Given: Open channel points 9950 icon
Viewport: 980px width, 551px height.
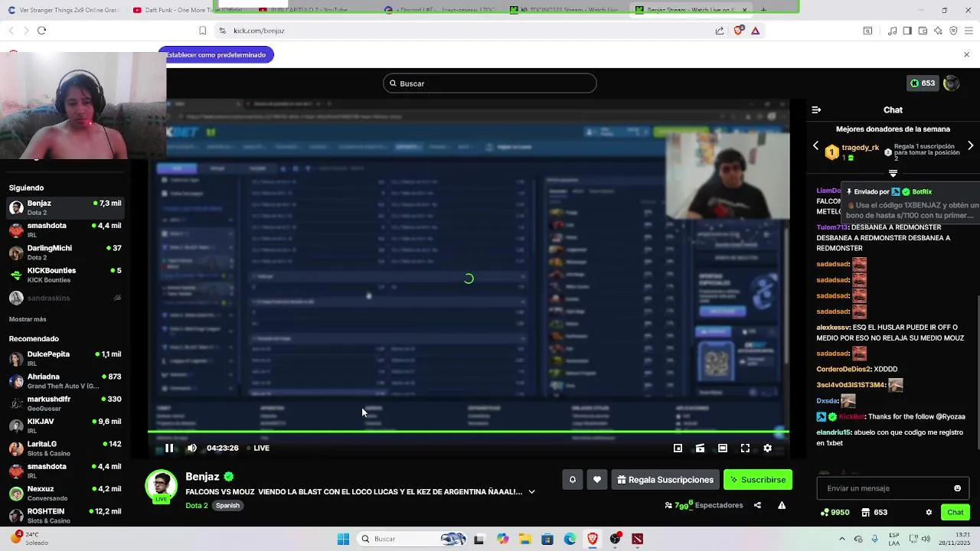Looking at the screenshot, I should click(835, 513).
